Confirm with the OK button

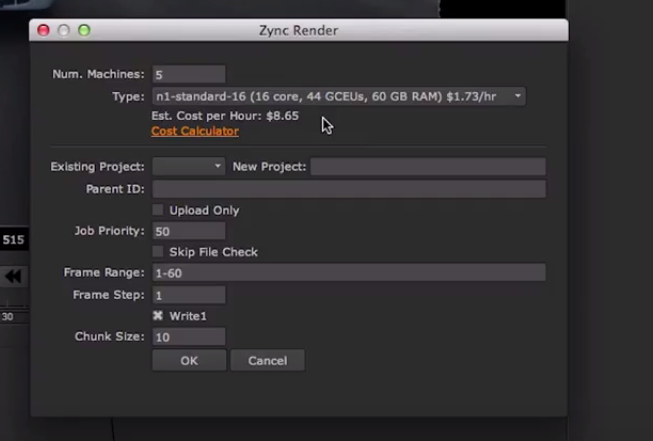tap(189, 361)
